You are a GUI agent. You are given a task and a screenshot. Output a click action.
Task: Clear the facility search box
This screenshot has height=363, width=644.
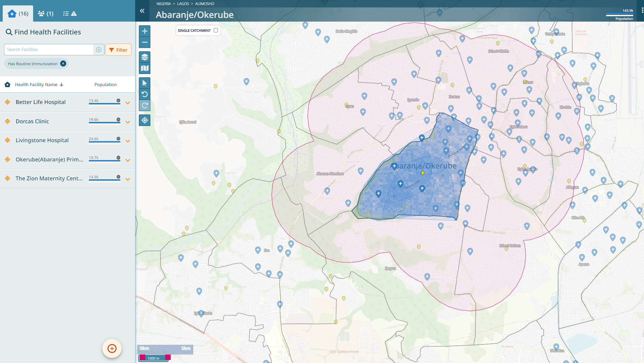click(x=99, y=50)
